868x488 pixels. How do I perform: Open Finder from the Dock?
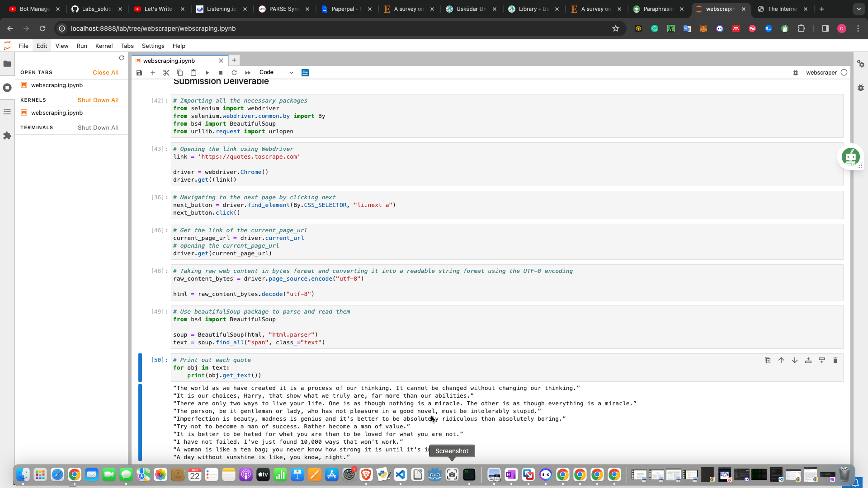click(x=23, y=474)
